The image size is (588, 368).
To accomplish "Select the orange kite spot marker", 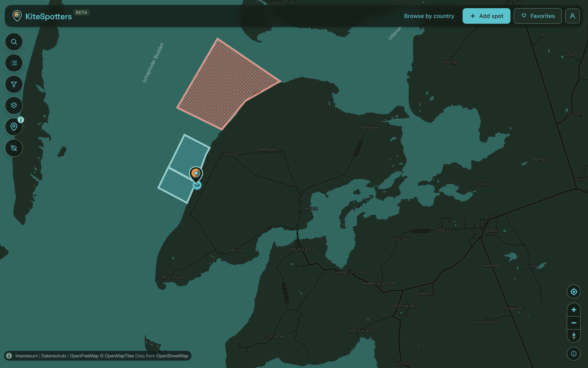I will (196, 174).
